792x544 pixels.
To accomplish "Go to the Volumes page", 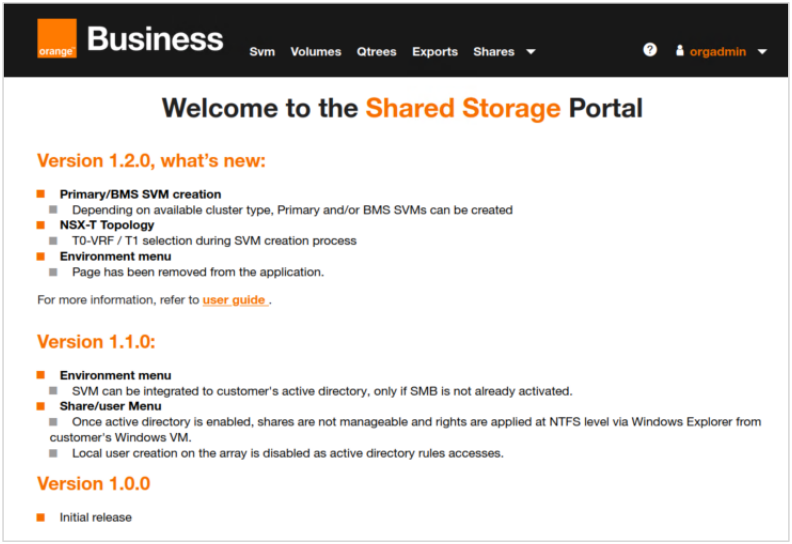I will click(316, 52).
